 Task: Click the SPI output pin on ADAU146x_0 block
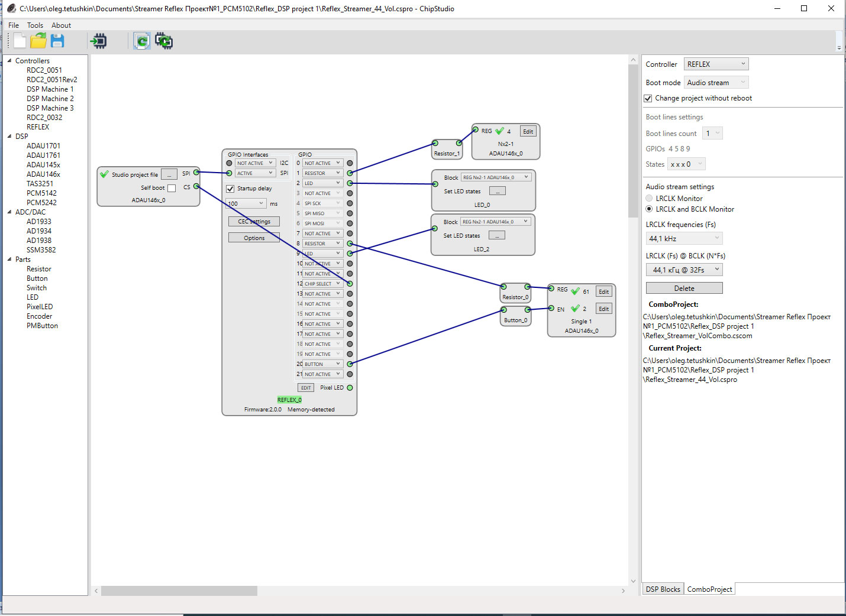(x=196, y=173)
